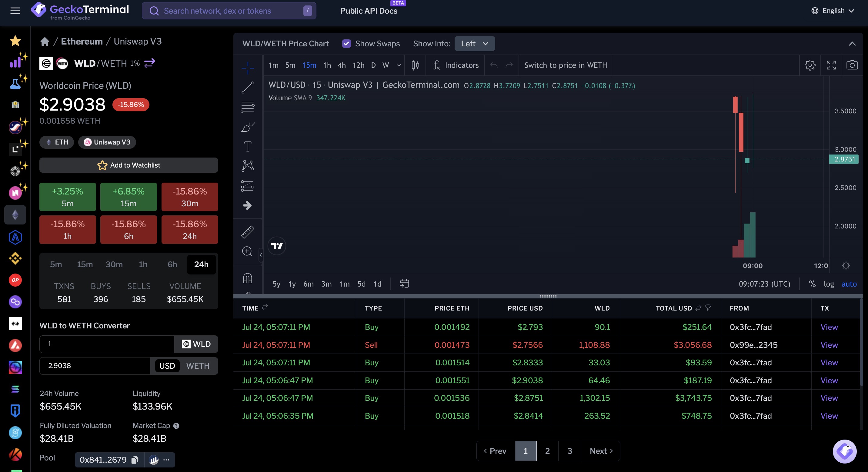
Task: Select the arrow icon tool
Action: point(248,205)
